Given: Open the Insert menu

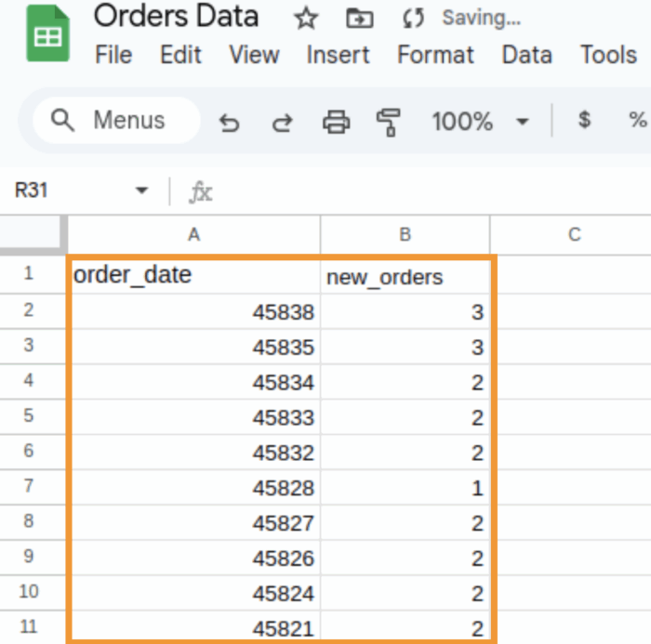Looking at the screenshot, I should (338, 55).
